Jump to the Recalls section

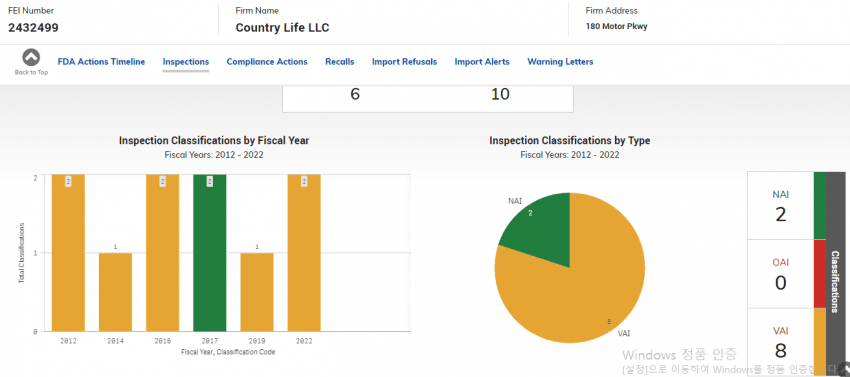(x=339, y=62)
